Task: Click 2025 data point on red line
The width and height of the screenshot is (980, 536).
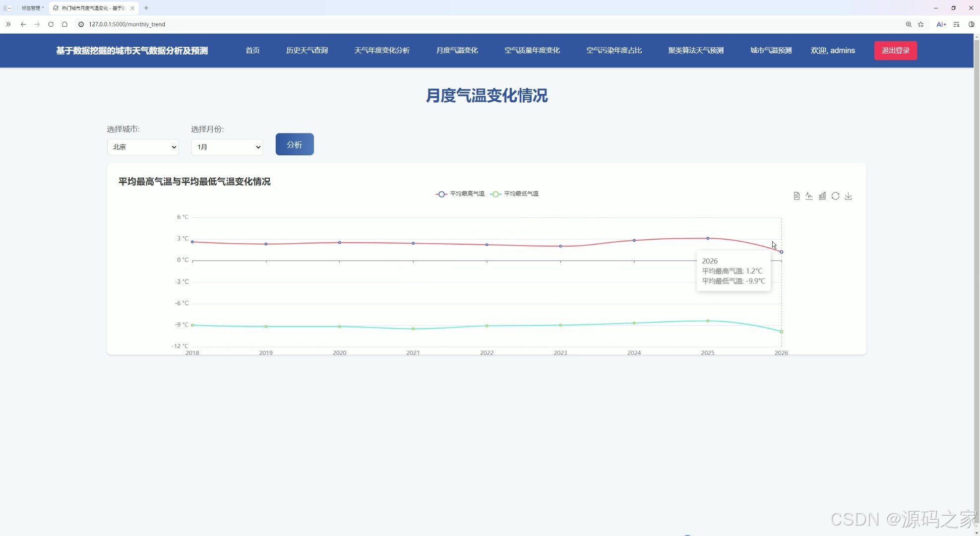Action: click(708, 239)
